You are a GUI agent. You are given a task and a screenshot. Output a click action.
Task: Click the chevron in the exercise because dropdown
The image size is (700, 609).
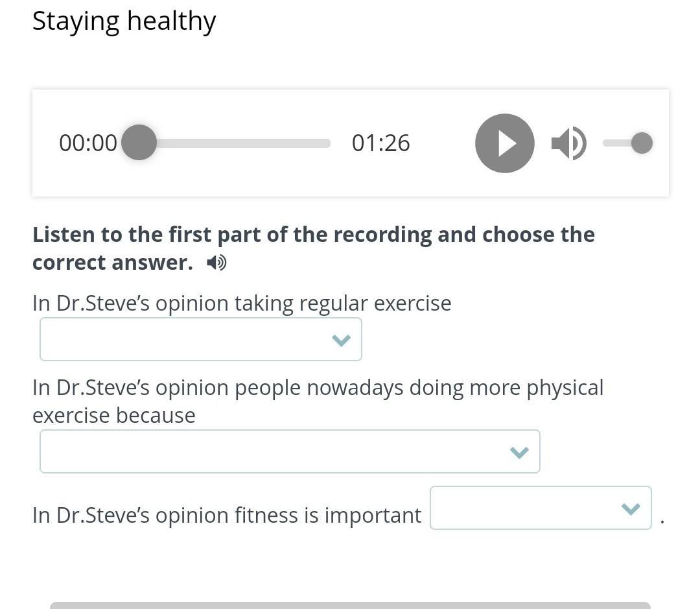pyautogui.click(x=519, y=453)
